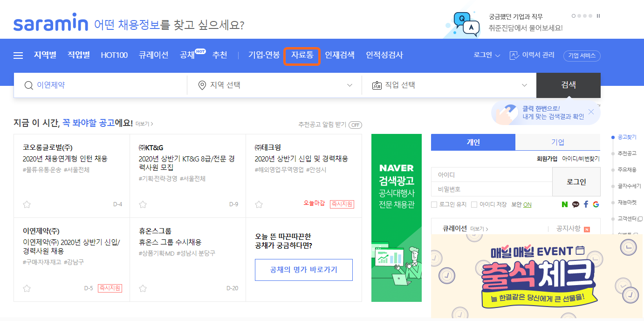Click the 로그인 submit button
This screenshot has width=644, height=321.
tap(576, 182)
